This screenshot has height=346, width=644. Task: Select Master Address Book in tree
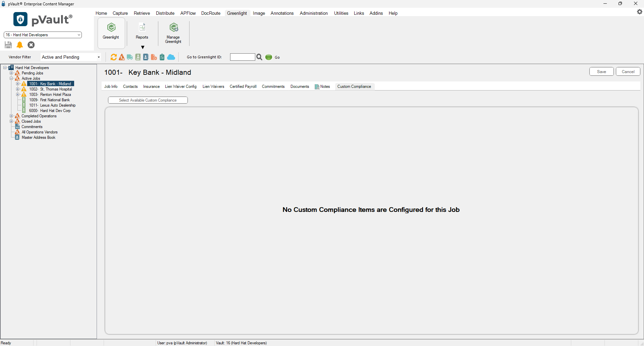coord(39,137)
